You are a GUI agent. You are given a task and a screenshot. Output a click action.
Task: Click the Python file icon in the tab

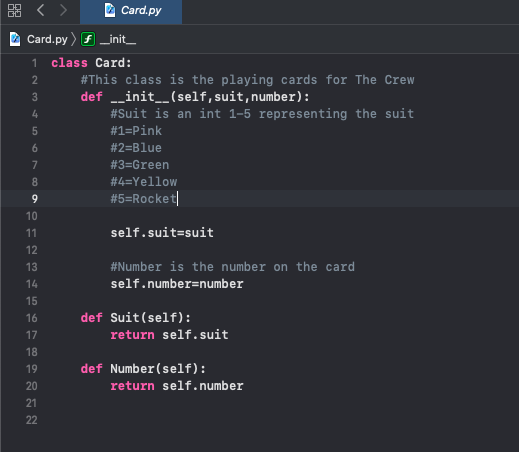click(x=110, y=10)
